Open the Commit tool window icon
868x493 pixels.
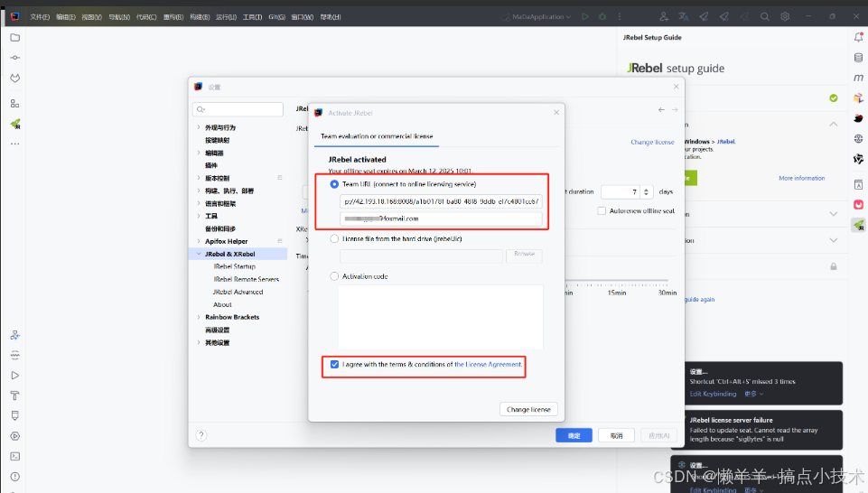[x=15, y=58]
